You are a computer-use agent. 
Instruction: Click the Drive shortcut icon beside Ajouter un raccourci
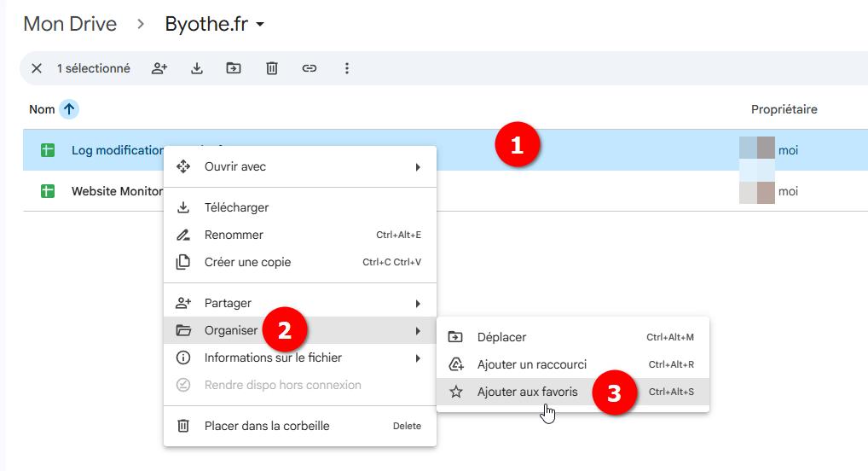click(x=455, y=364)
